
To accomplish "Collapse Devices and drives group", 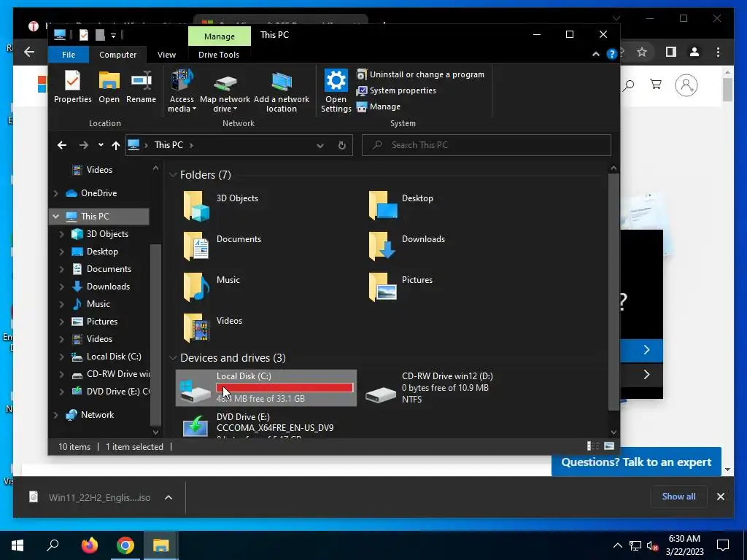I will click(173, 358).
